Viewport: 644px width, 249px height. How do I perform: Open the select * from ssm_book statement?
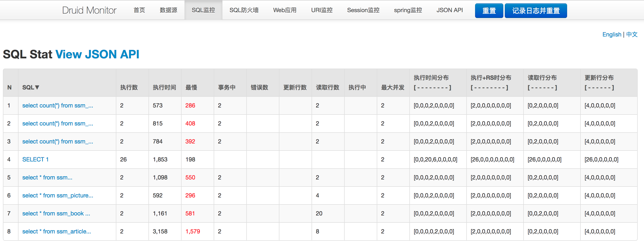[56, 213]
